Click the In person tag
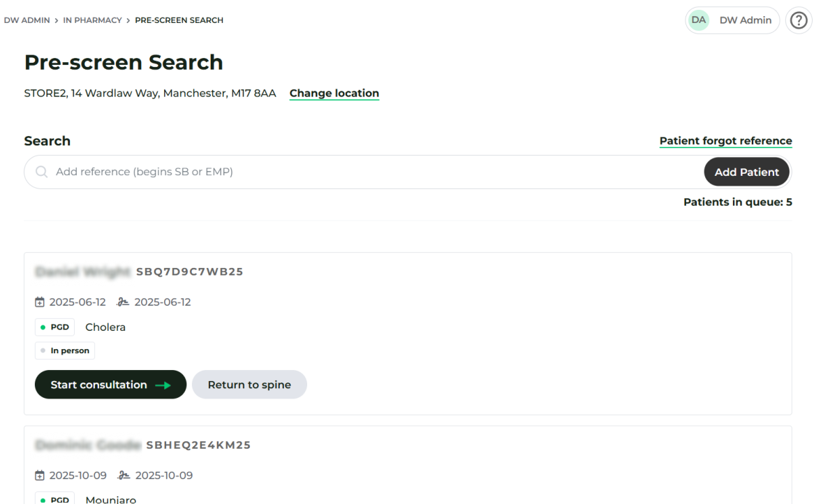Screen dimensions: 814x504 pyautogui.click(x=65, y=350)
